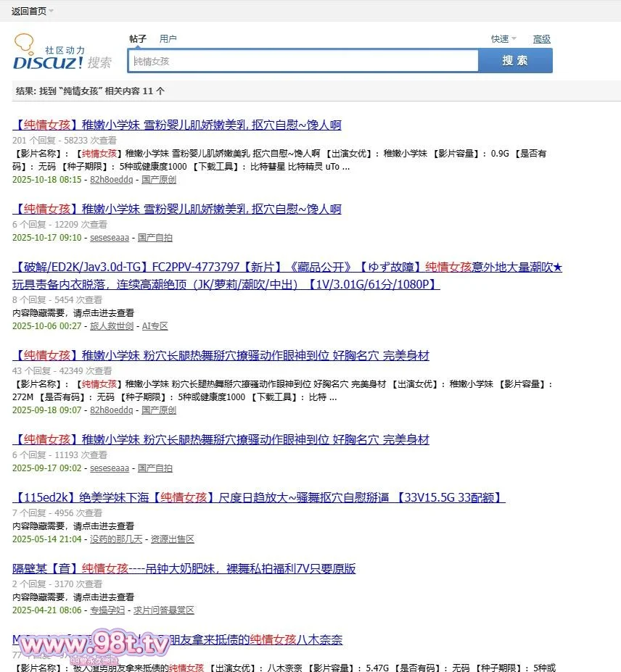
Task: Switch to the 用户 search tab
Action: click(x=168, y=39)
